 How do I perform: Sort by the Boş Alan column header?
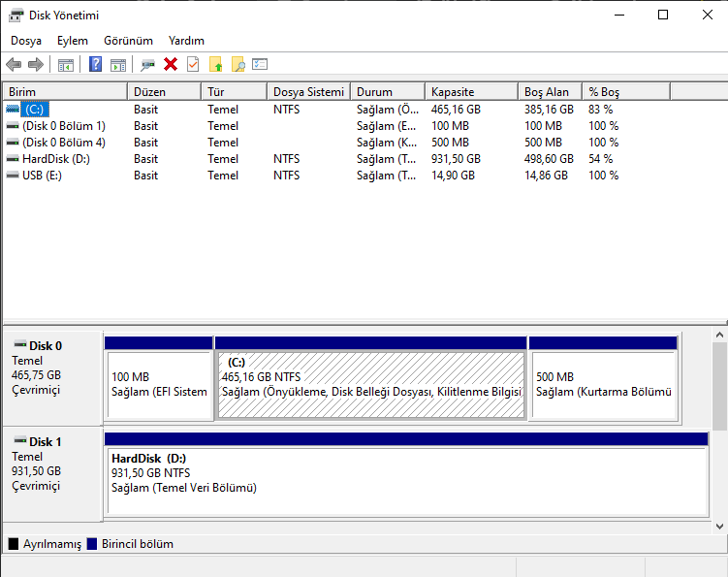tap(551, 91)
